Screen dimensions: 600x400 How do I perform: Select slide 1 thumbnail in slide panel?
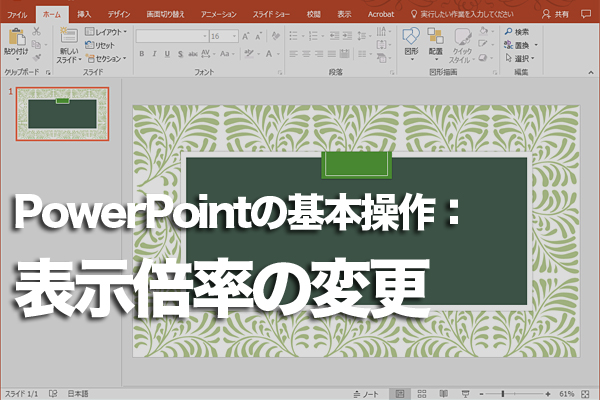pos(62,114)
